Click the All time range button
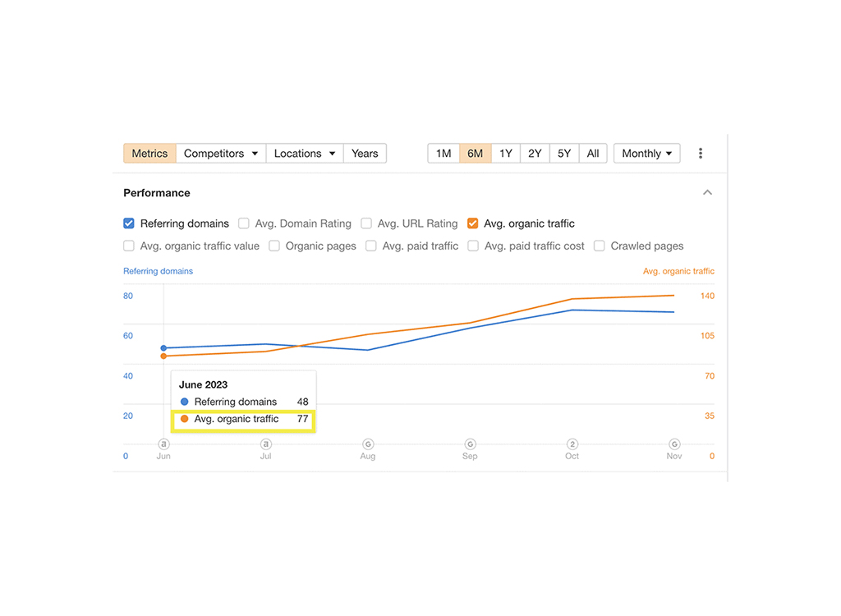Image resolution: width=841 pixels, height=616 pixels. pyautogui.click(x=593, y=153)
